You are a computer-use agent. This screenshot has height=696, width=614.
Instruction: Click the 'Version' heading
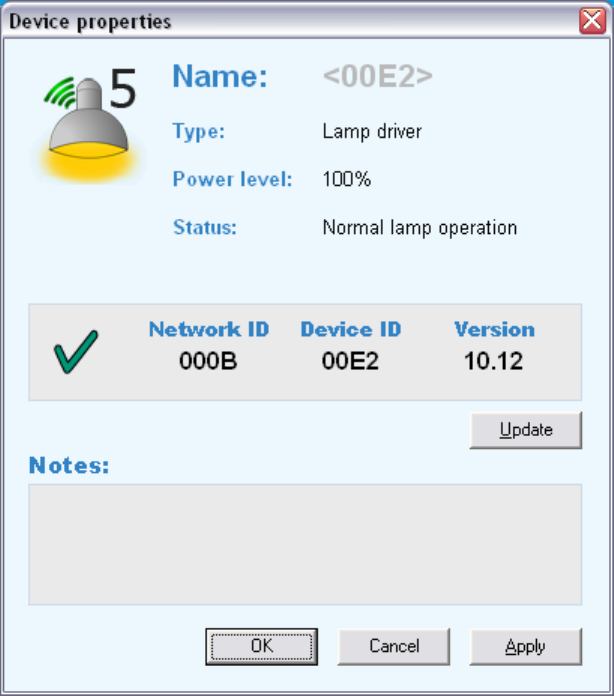tap(495, 329)
